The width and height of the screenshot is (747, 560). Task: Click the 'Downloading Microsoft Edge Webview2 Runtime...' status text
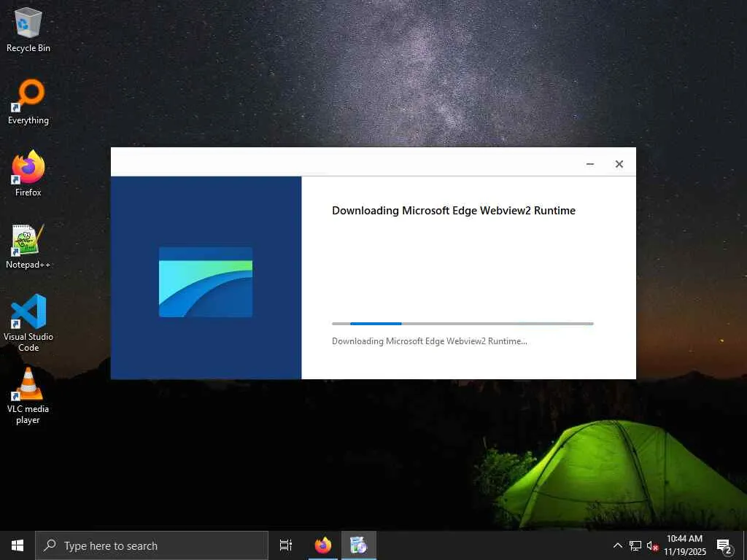[x=429, y=341]
